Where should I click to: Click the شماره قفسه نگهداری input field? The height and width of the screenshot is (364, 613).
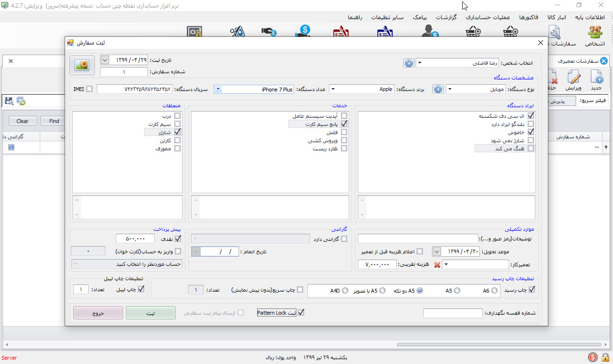pyautogui.click(x=453, y=313)
